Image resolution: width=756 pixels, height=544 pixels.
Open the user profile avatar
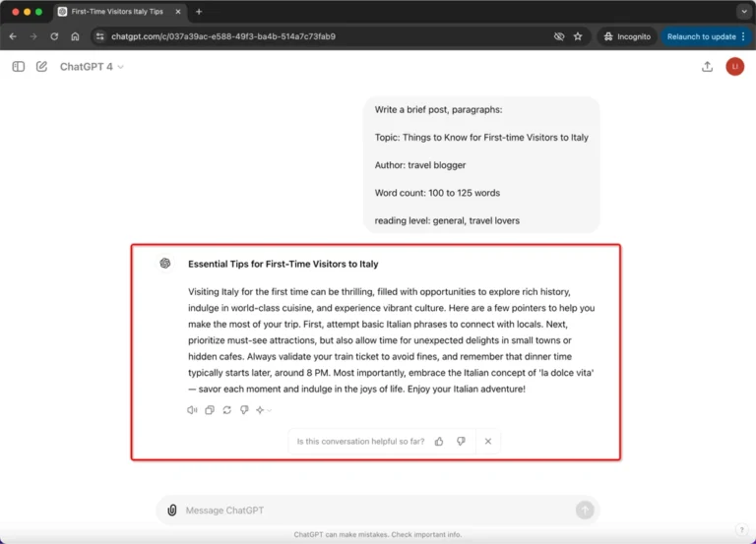tap(734, 67)
